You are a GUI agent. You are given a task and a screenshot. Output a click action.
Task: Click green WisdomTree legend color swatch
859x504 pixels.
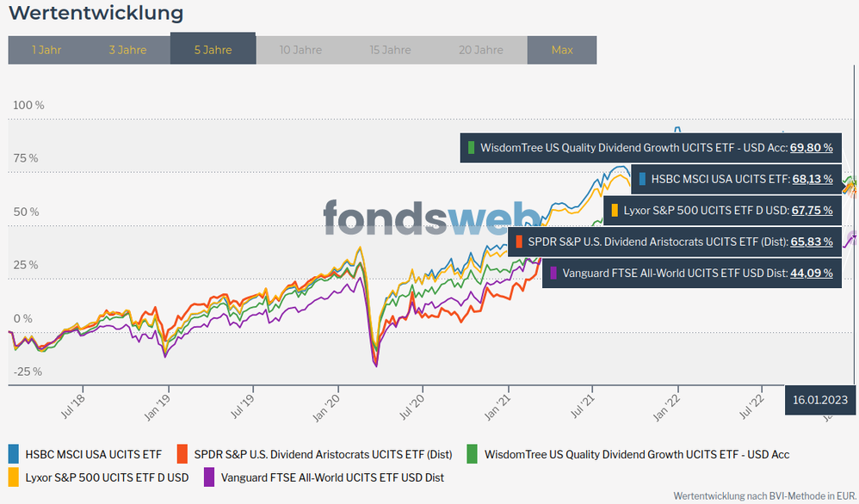click(473, 453)
